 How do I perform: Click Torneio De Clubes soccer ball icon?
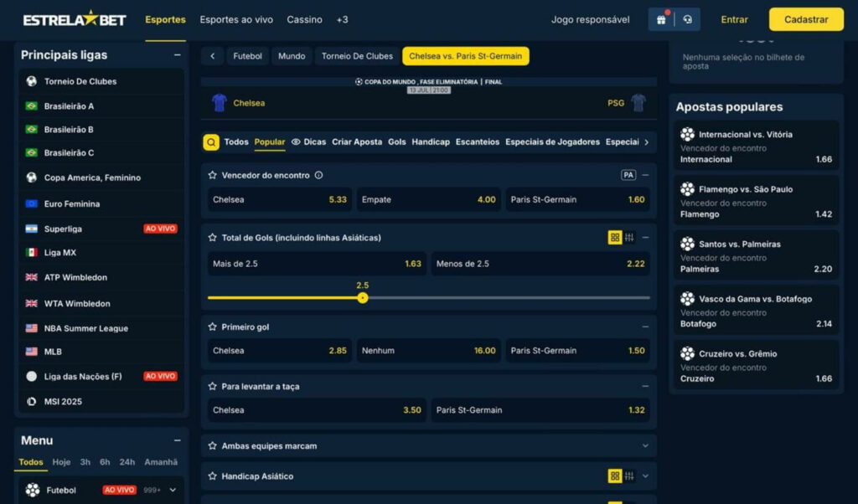[32, 81]
